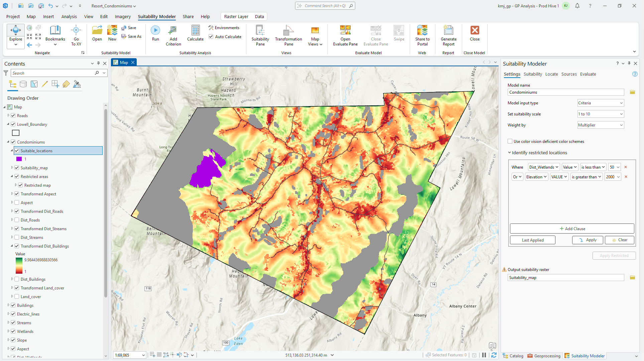Share the model to Portal
The image size is (644, 361).
pos(422,35)
